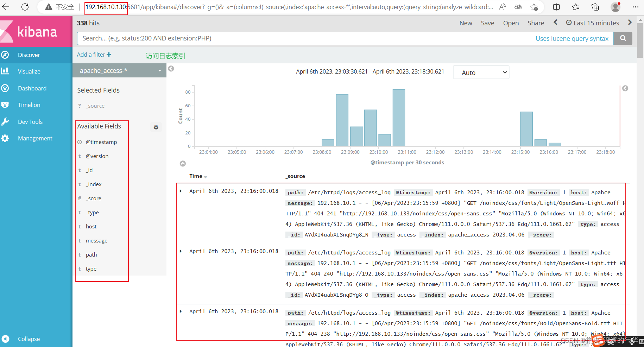
Task: Open split screen browser icon
Action: click(x=556, y=7)
